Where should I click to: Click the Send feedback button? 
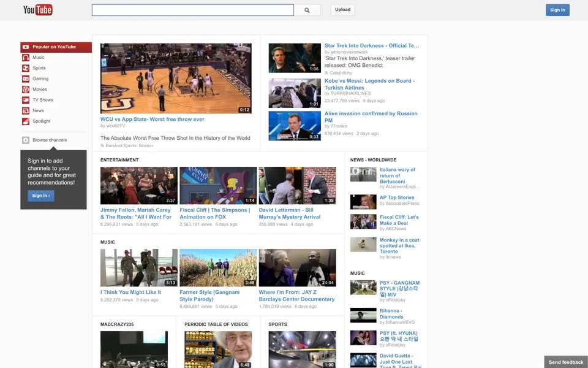point(566,362)
